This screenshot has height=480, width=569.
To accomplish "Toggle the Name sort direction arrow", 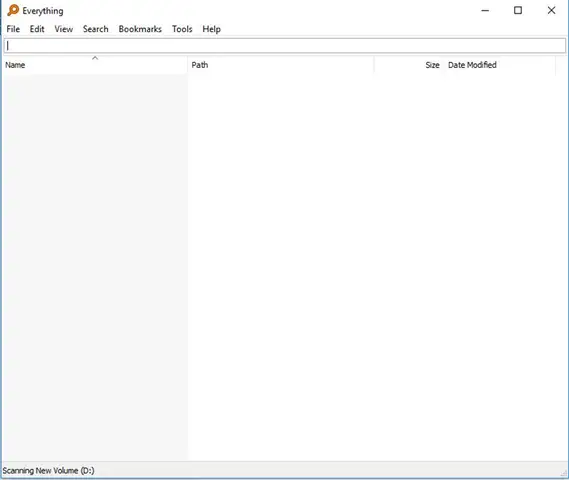I will (x=95, y=58).
